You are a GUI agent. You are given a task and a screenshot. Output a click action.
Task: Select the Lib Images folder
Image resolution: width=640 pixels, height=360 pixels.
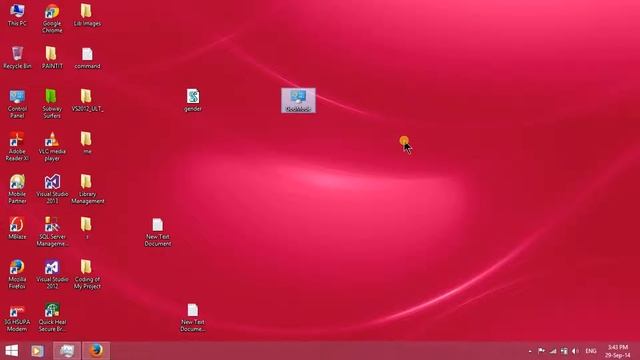pos(87,15)
